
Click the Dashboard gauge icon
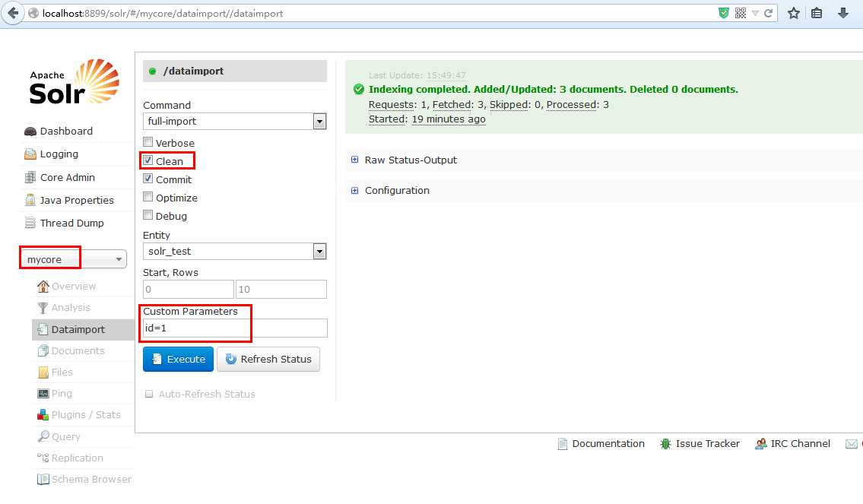coord(30,132)
